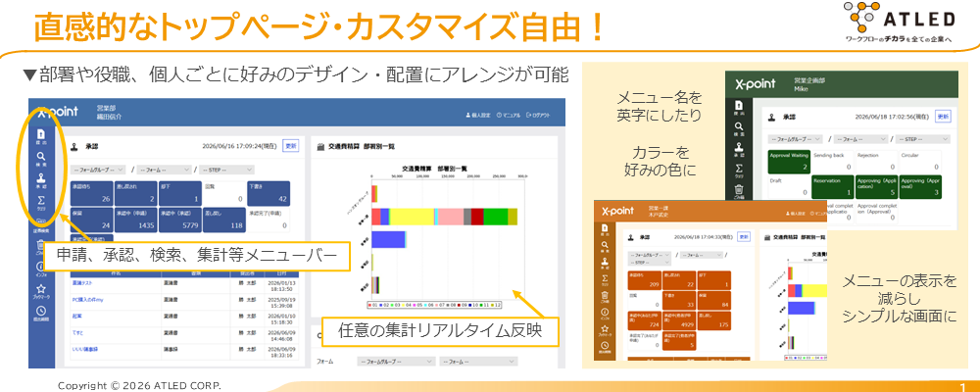Open インフォ info icon in blue sidebar
980x392 pixels.
(41, 269)
